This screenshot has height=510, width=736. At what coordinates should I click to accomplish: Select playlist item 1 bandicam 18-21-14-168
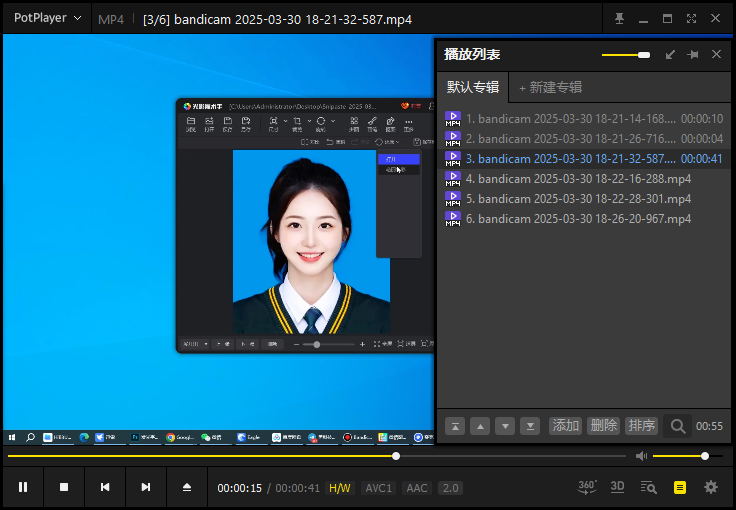coord(584,119)
